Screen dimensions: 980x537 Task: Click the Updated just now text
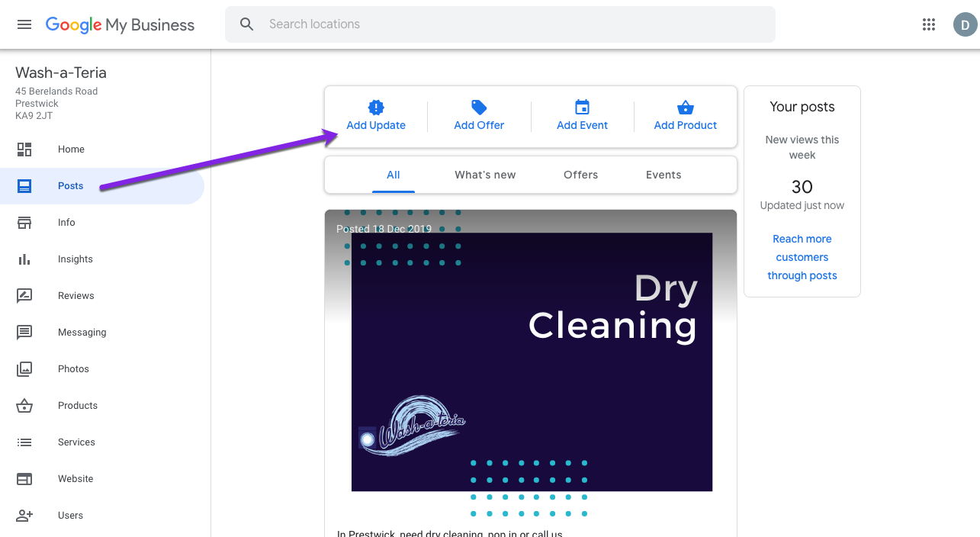coord(802,206)
